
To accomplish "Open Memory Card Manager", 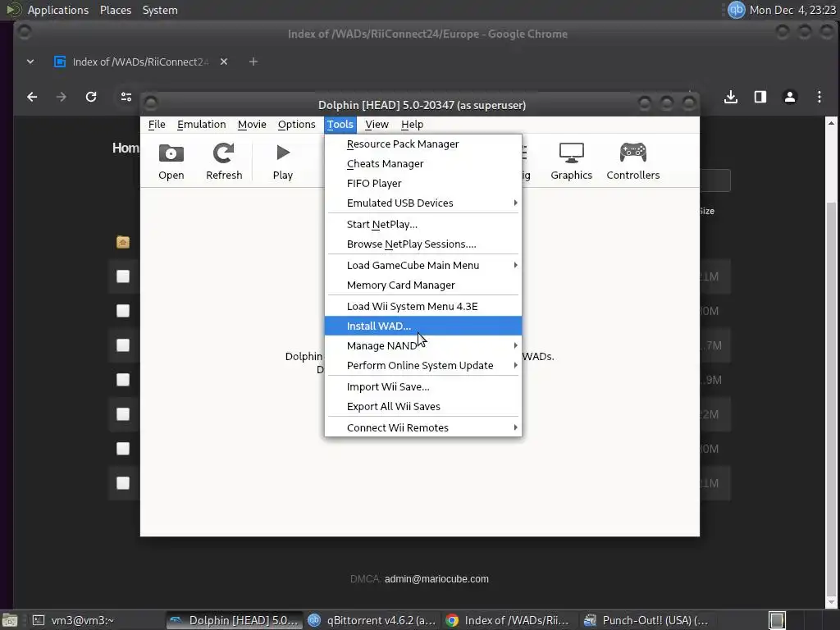I will pos(423,285).
